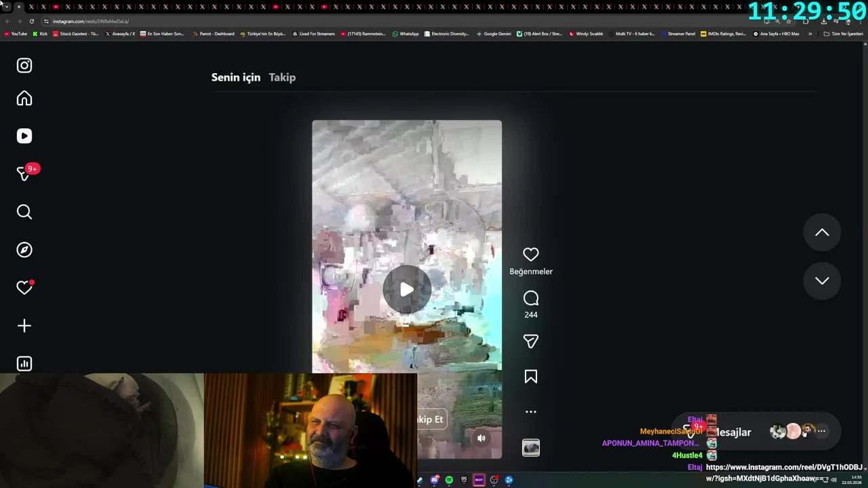
Task: Open Epic Games from the taskbar
Action: click(464, 480)
